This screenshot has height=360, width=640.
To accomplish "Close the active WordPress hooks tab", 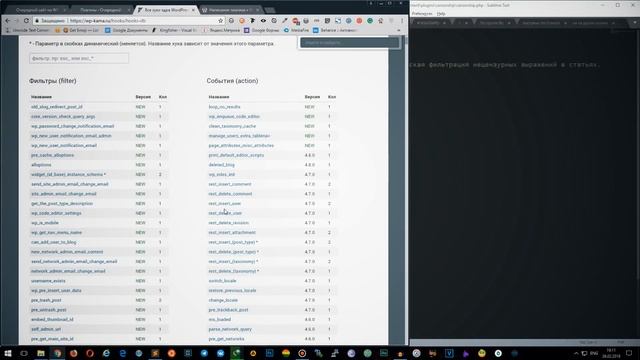I will [x=193, y=9].
